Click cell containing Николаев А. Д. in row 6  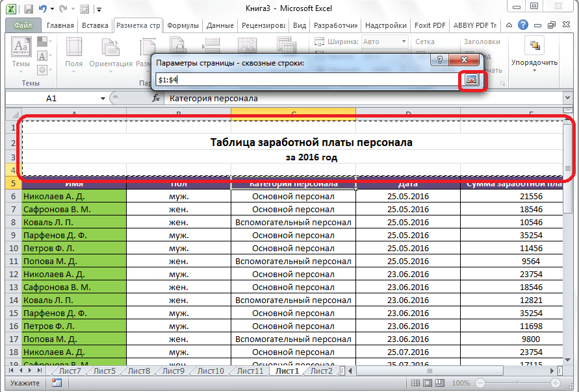click(x=73, y=195)
